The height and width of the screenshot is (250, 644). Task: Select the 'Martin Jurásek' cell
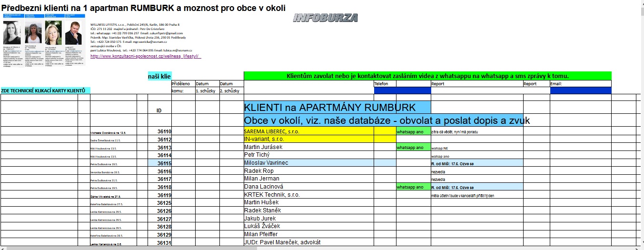click(x=309, y=147)
